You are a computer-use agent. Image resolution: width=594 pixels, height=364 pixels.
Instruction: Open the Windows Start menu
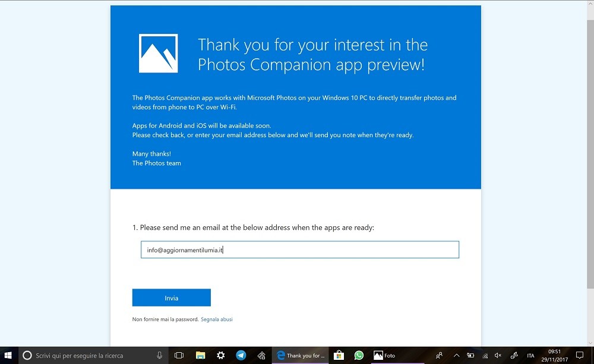tap(8, 356)
